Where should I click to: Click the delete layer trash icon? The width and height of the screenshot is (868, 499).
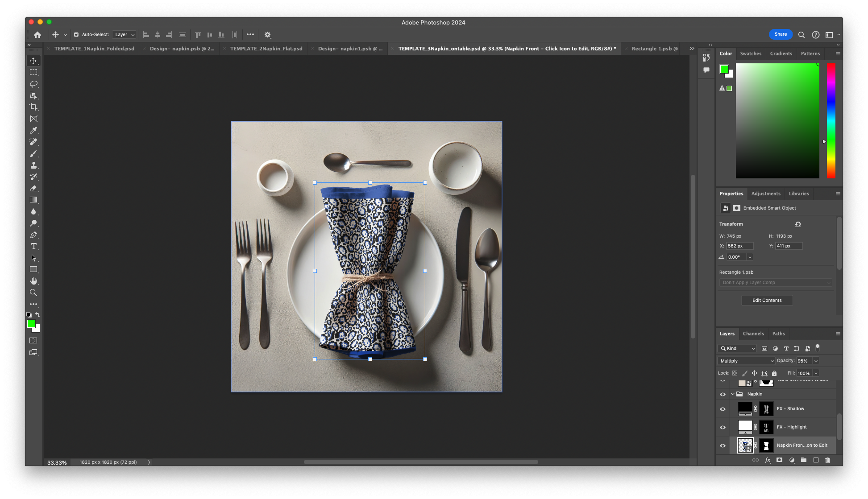pos(827,460)
